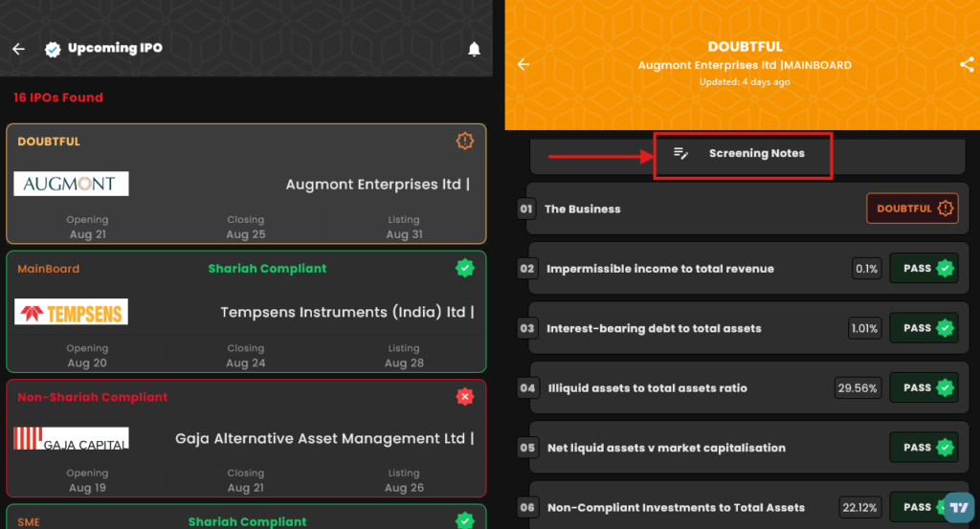Click step number 04 badge
Image resolution: width=980 pixels, height=529 pixels.
click(x=527, y=387)
